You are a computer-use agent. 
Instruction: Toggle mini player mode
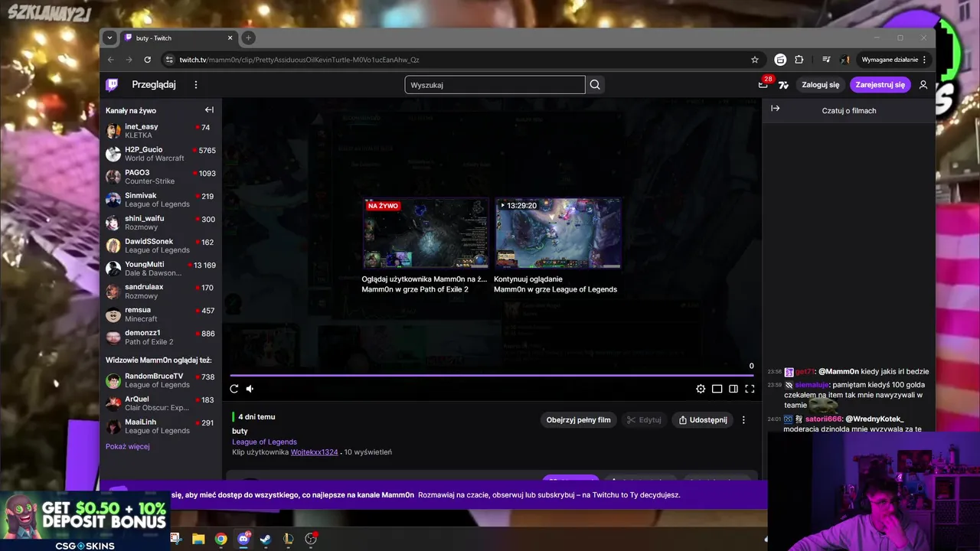click(717, 389)
